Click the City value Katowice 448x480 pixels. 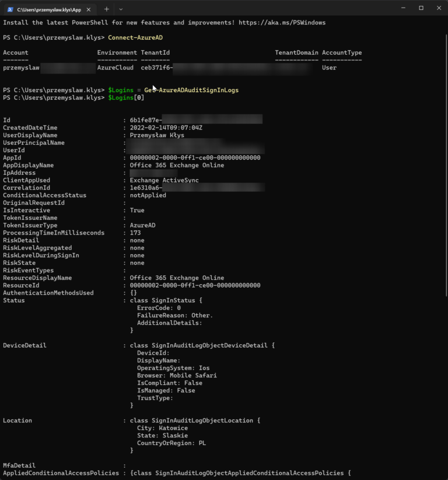[x=174, y=428]
